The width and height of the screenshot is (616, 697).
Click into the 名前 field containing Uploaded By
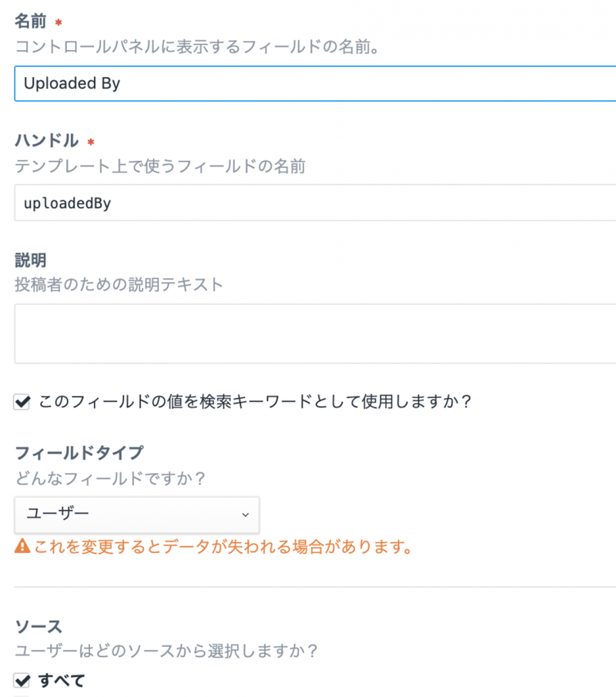[308, 83]
